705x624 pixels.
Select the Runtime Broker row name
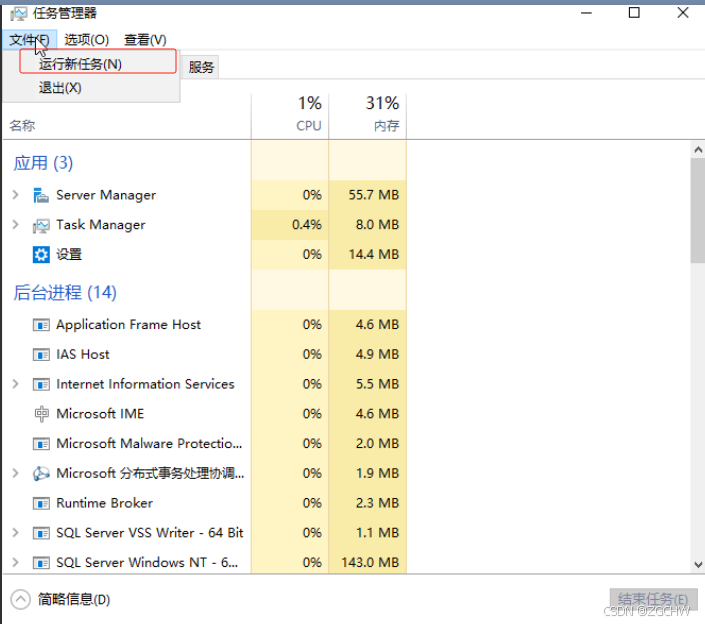point(104,503)
